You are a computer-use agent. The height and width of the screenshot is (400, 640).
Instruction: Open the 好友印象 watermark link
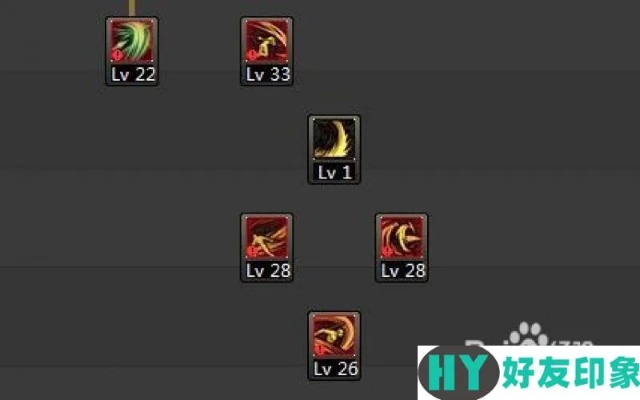point(571,372)
